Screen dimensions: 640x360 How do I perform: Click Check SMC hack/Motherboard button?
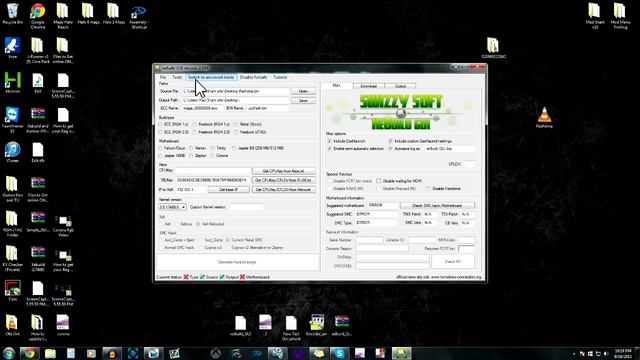pyautogui.click(x=437, y=205)
